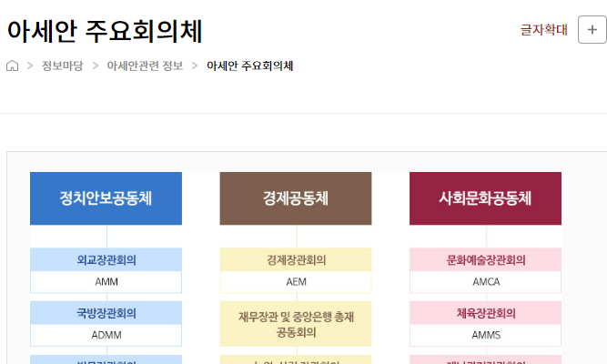607x364 pixels.
Task: Click the AMMS abbreviation cell
Action: point(485,336)
